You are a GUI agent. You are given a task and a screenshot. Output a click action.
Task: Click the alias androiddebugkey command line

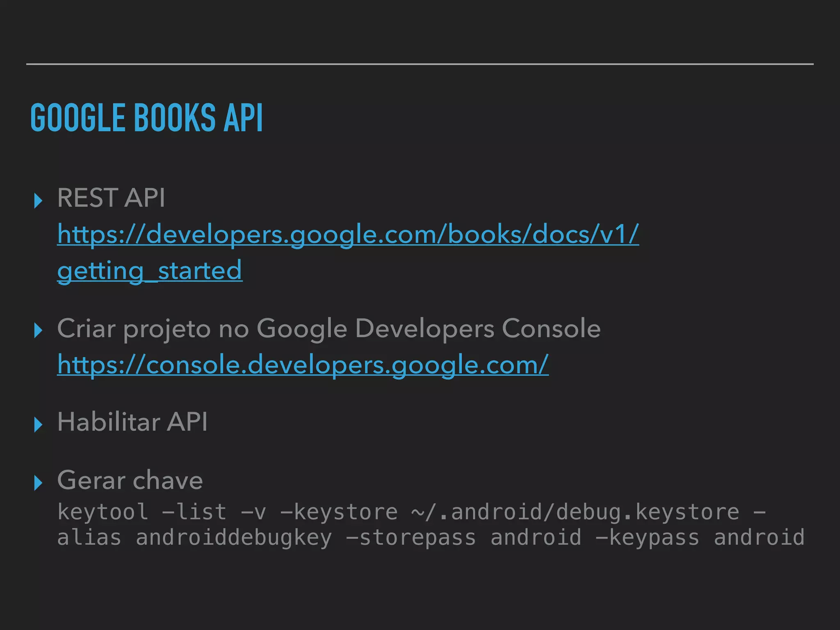tap(431, 538)
